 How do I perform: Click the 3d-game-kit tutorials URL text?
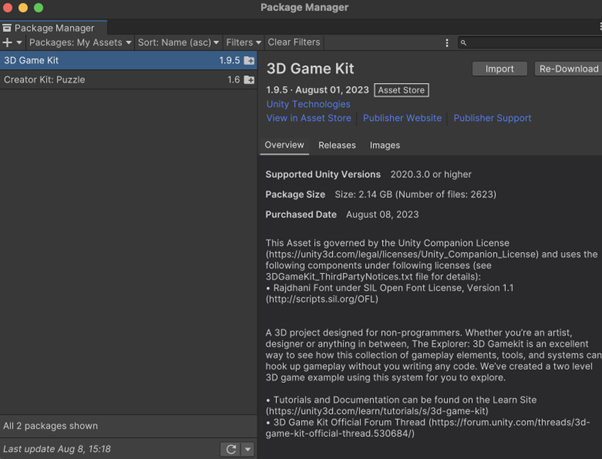377,411
